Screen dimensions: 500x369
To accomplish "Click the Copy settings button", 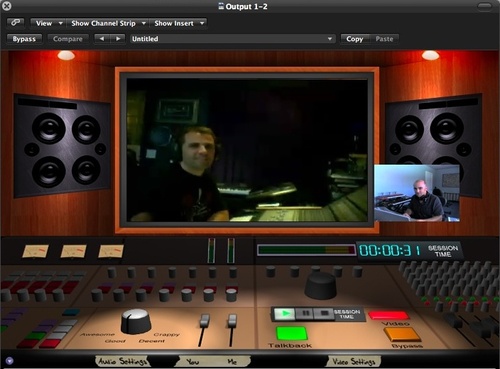I will tap(355, 39).
